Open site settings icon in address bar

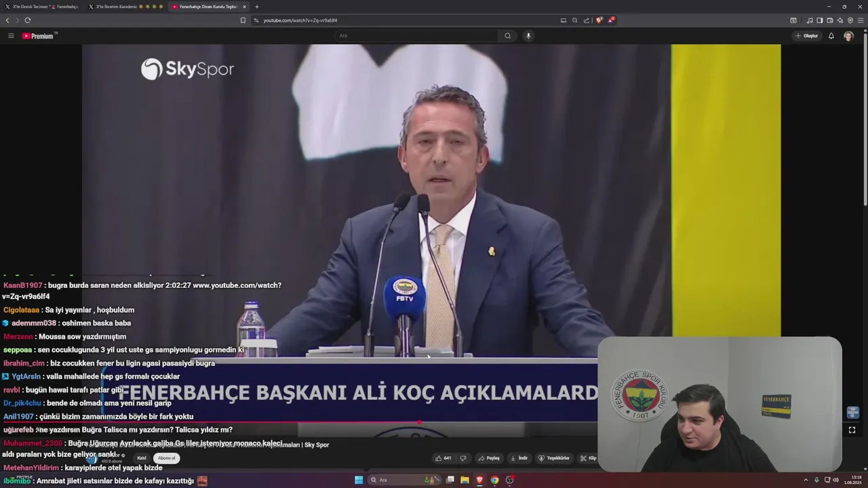pos(256,20)
